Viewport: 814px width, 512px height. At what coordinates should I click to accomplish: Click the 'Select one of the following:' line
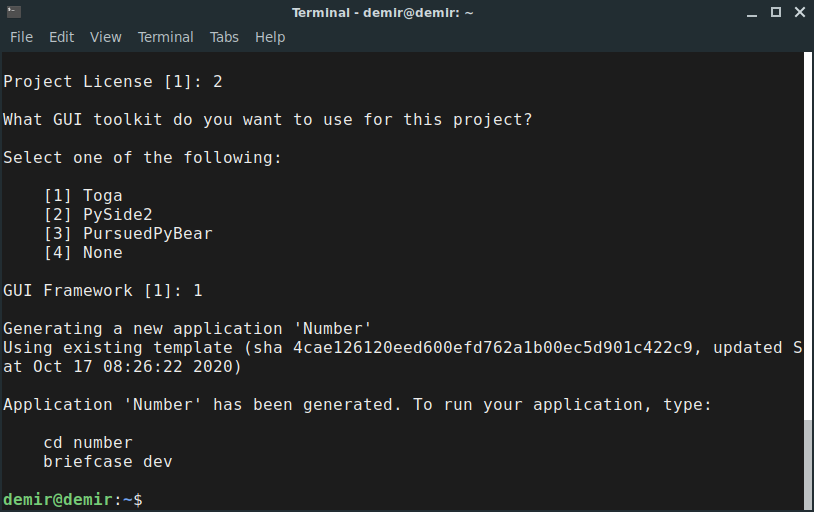142,158
